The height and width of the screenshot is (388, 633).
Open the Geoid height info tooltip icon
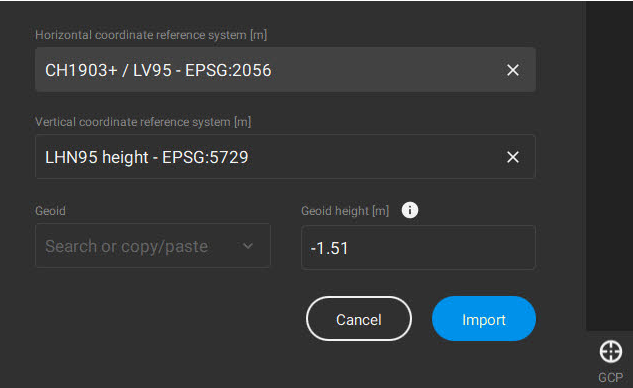click(410, 210)
